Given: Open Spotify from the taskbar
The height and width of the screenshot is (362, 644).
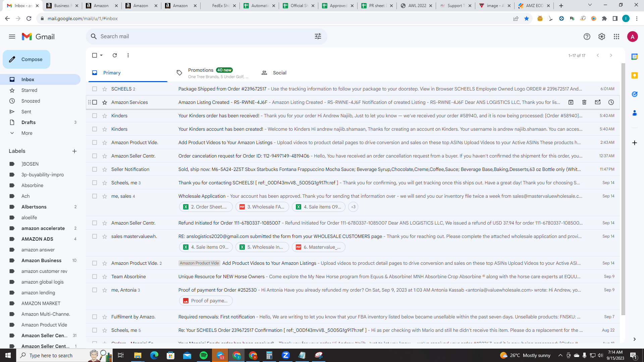Looking at the screenshot, I should tap(204, 355).
